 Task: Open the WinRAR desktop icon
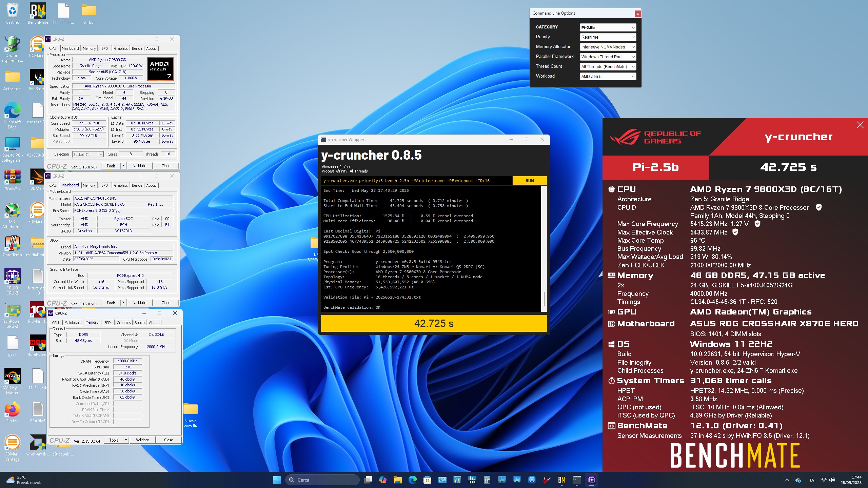coord(12,180)
